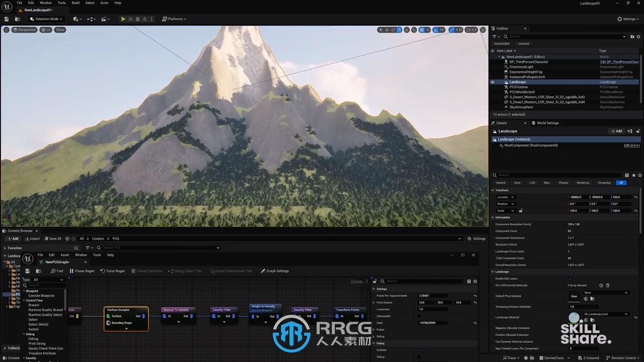Click the Landscape Material thumbnail
Screen dimensions: 644x362
574,317
